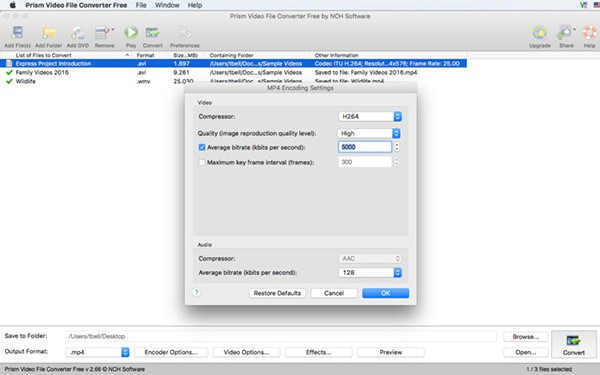
Task: Click OK in MP4 Encoding Settings
Action: (385, 293)
